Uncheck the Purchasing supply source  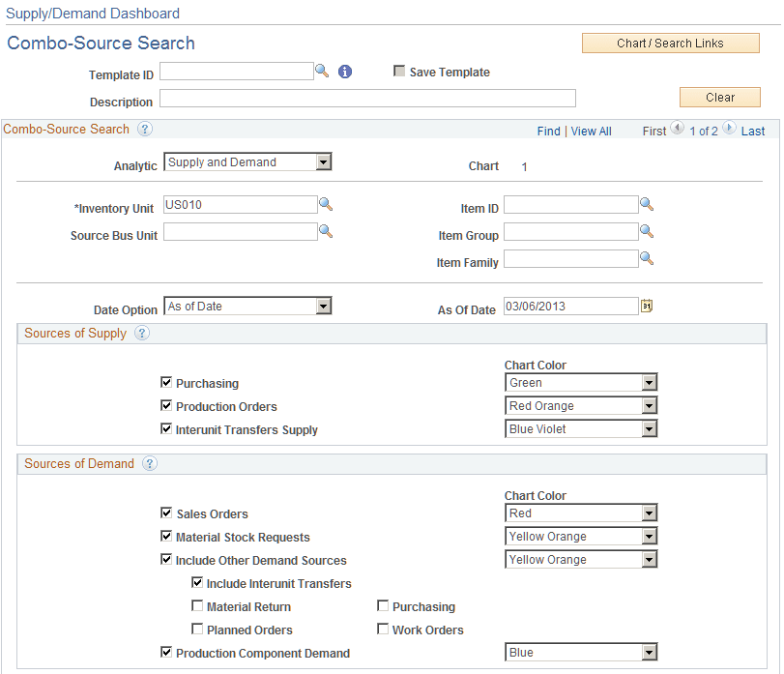165,382
